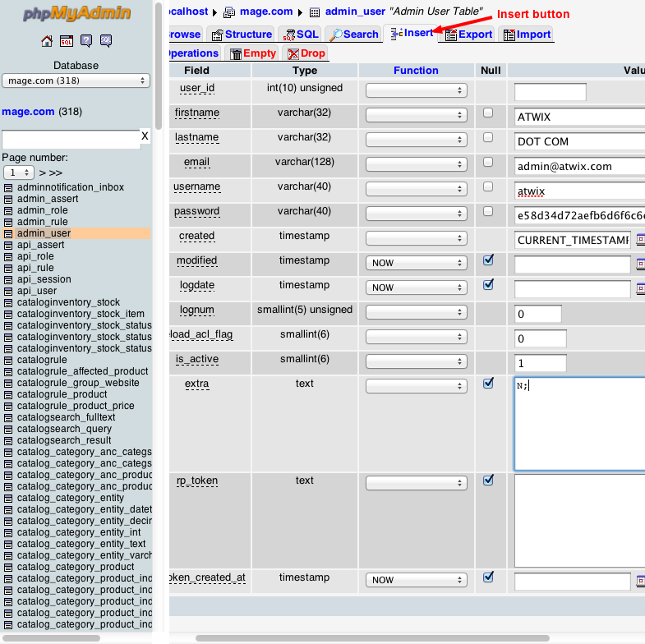
Task: Click database icon in breadcrumb before mage.com
Action: 229,12
